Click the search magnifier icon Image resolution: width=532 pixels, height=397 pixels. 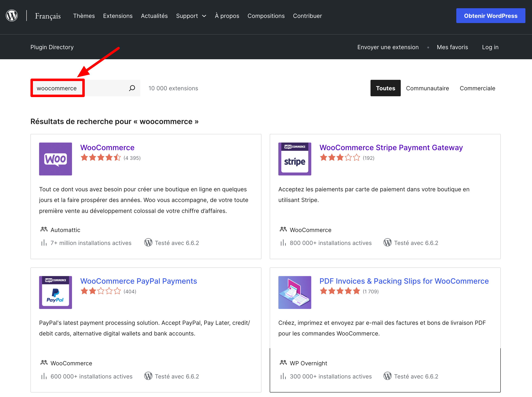click(x=132, y=88)
